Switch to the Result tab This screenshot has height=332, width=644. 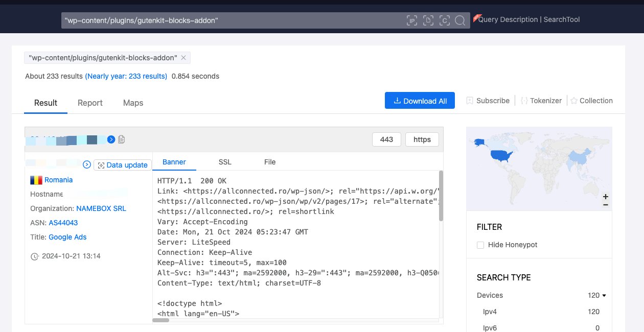click(x=45, y=103)
